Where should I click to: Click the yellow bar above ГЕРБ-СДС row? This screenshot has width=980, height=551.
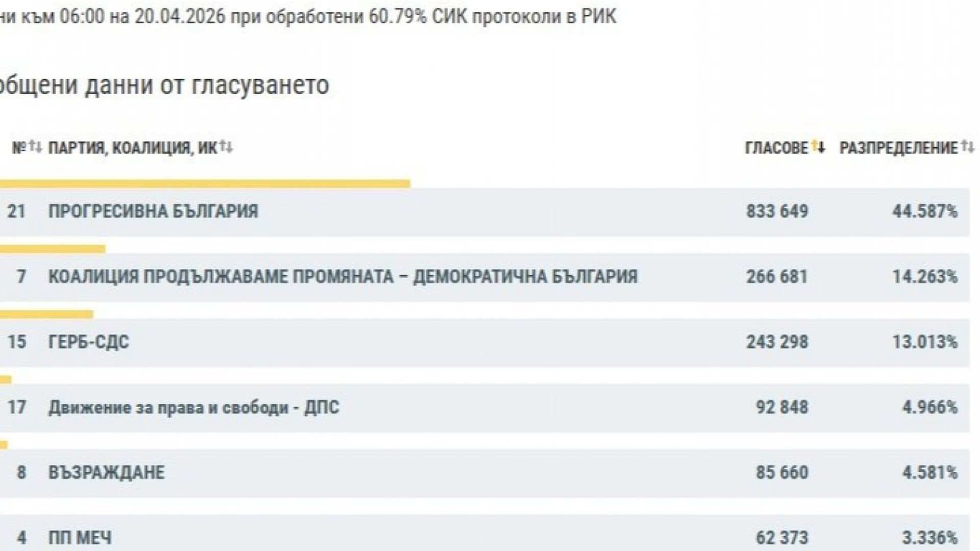46,314
